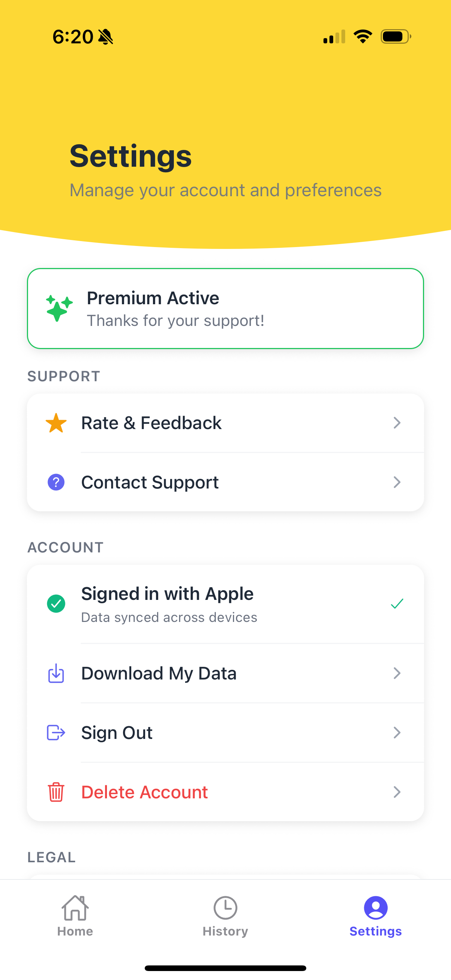Tap the green circle checkmark beside Signed in
Screen dimensions: 451x980
coord(56,604)
